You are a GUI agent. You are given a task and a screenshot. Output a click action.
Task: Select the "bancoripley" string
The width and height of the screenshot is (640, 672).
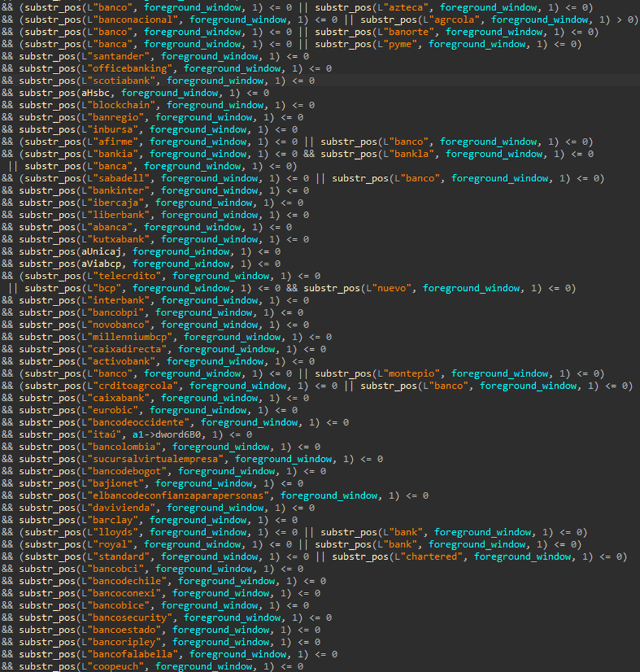tap(124, 643)
